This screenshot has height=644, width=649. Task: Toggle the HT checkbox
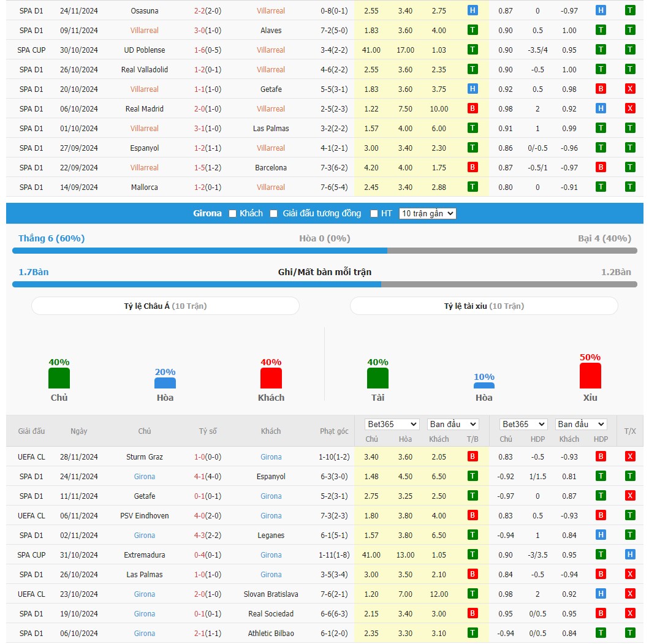(374, 214)
